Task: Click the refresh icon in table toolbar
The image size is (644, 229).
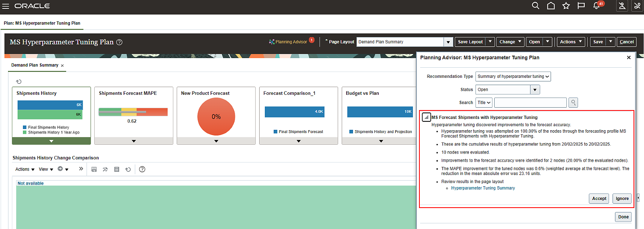Action: click(128, 169)
